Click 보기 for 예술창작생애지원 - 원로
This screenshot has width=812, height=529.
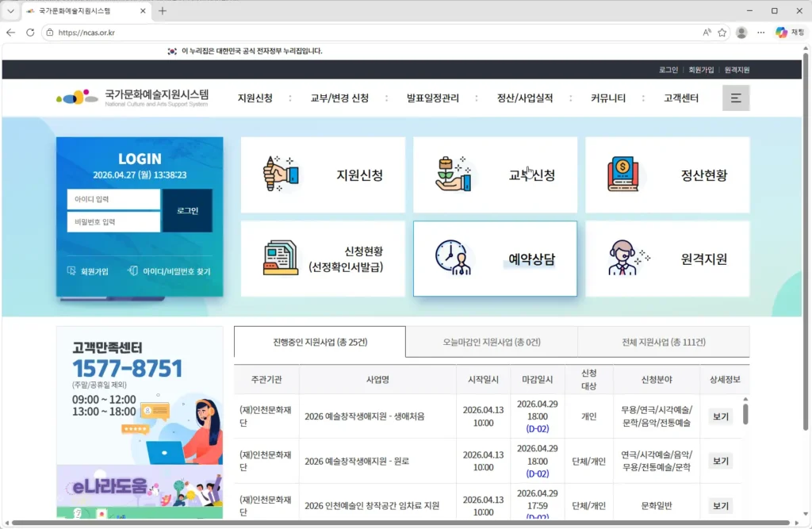(720, 461)
